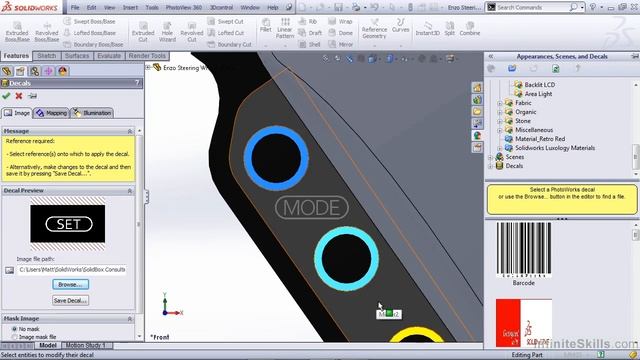640x360 pixels.
Task: Select the Revolved Boss/Base tool
Action: click(47, 31)
